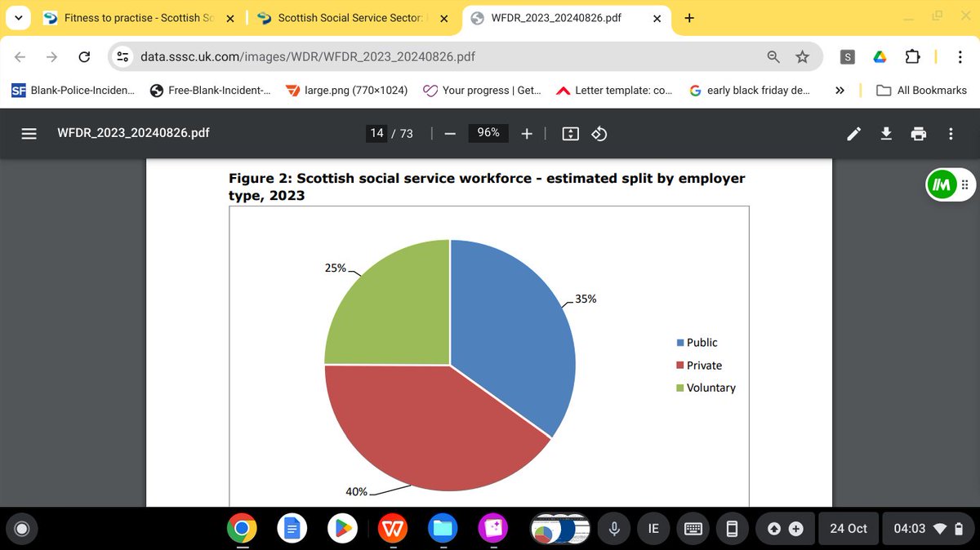Image resolution: width=980 pixels, height=550 pixels.
Task: Click the green IM floating extension button
Action: pos(941,184)
